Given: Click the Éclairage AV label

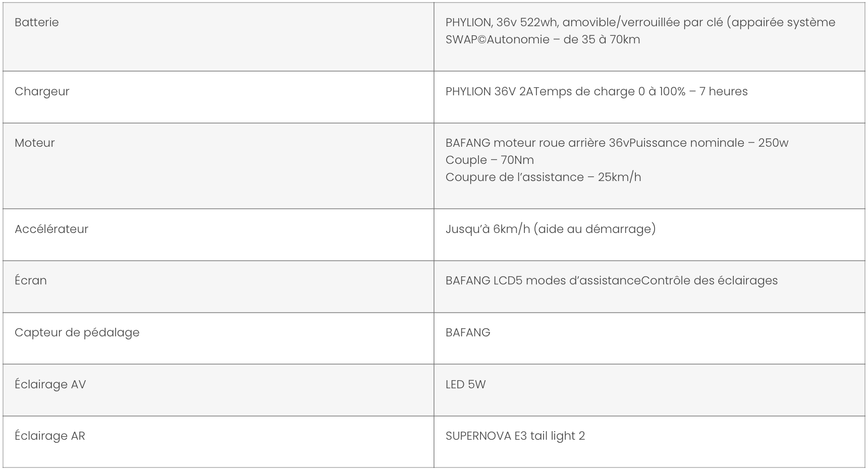Looking at the screenshot, I should 50,385.
